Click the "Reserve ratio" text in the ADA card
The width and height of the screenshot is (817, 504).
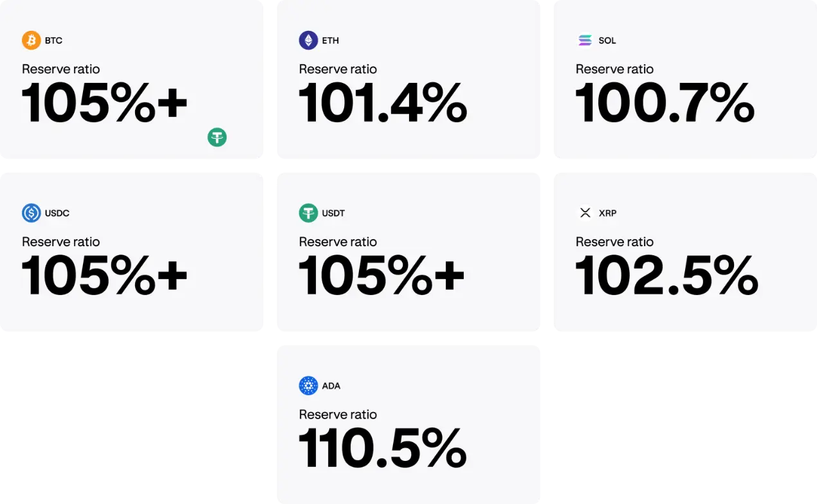(338, 415)
